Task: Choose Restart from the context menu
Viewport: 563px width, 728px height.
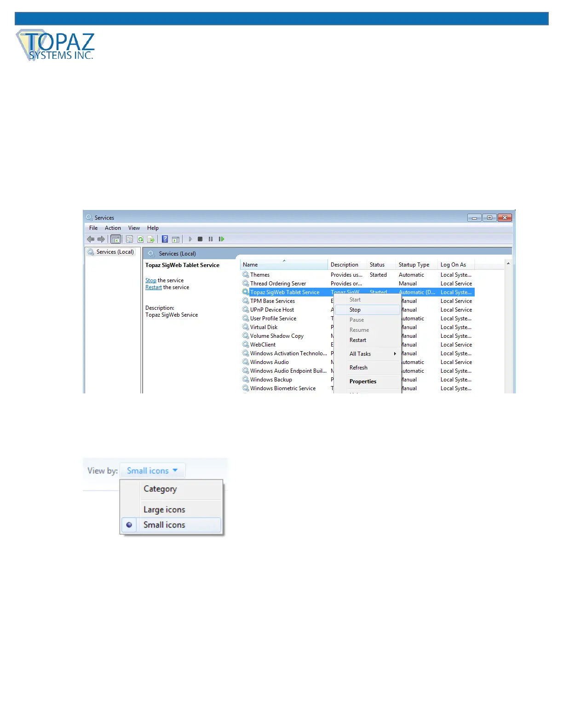Action: tap(368, 340)
